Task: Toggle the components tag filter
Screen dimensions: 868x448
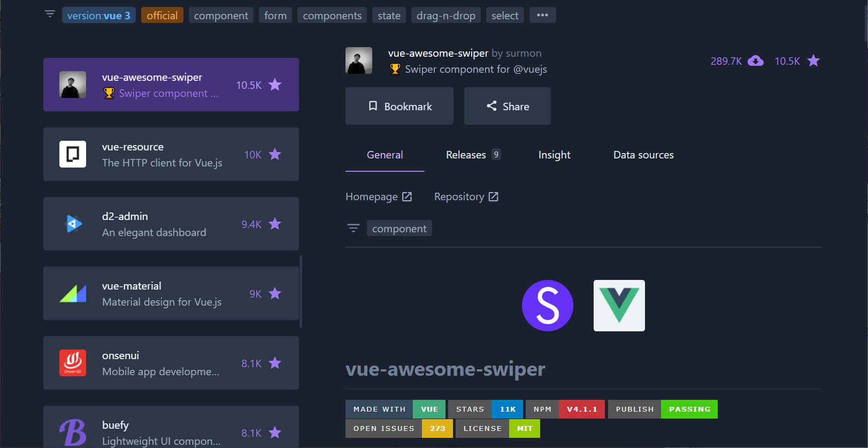Action: point(332,16)
